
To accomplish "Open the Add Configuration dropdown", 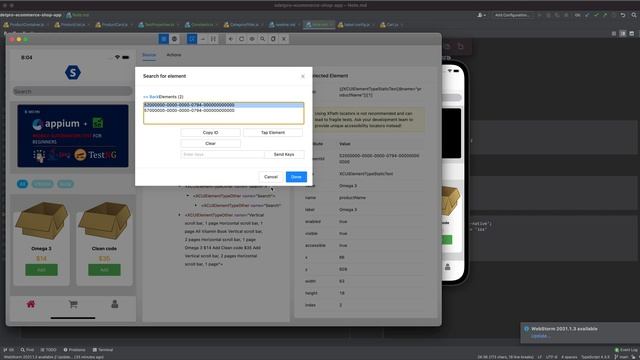I will [x=512, y=15].
